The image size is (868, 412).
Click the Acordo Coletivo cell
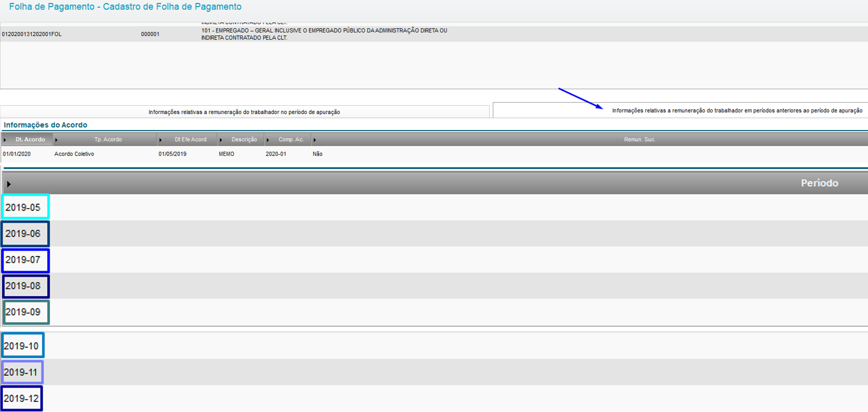74,154
